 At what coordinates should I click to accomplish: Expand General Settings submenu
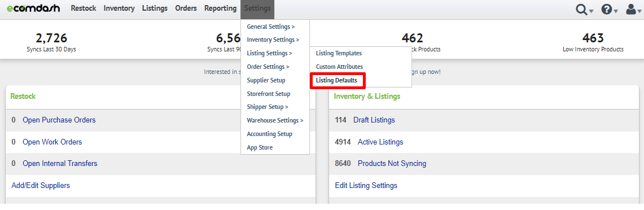(x=271, y=27)
